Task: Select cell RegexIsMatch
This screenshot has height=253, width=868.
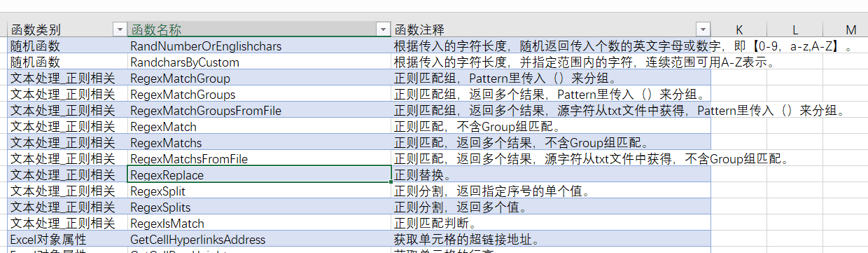Action: pos(259,224)
